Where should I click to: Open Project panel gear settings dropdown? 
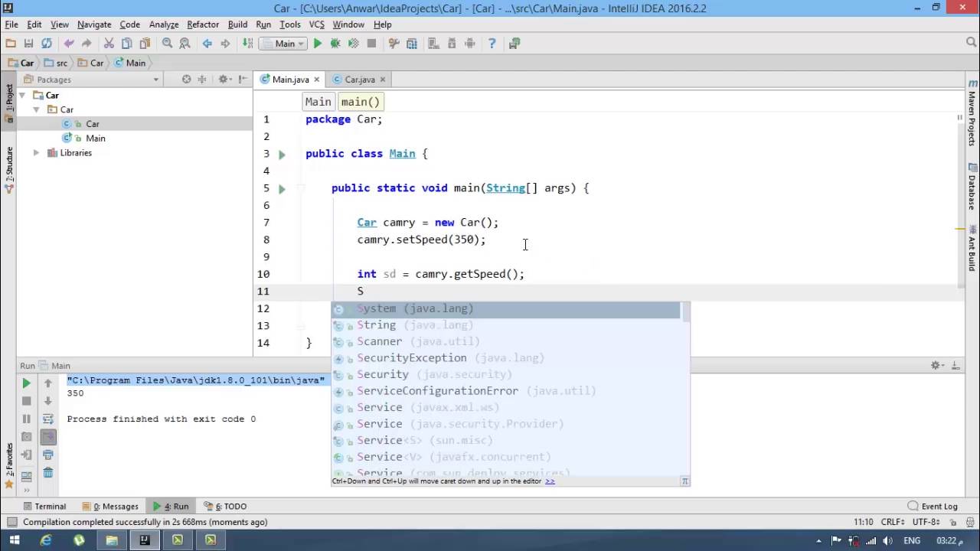[x=225, y=80]
